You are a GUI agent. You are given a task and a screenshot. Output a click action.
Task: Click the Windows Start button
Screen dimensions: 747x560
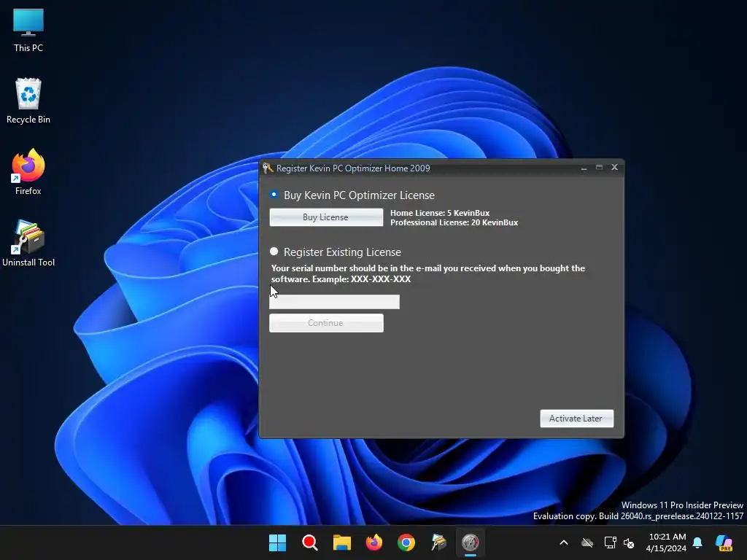click(x=277, y=542)
